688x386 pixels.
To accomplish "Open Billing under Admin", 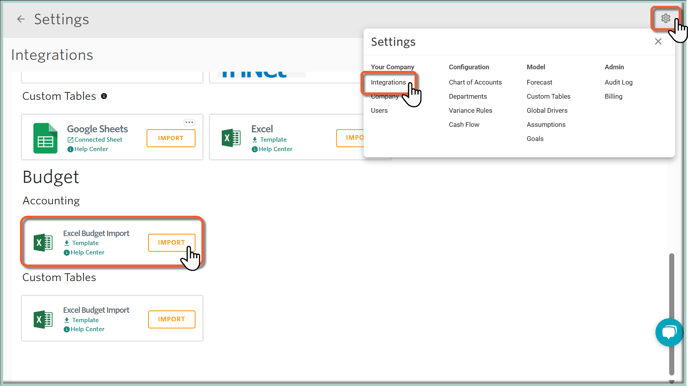I will [613, 96].
